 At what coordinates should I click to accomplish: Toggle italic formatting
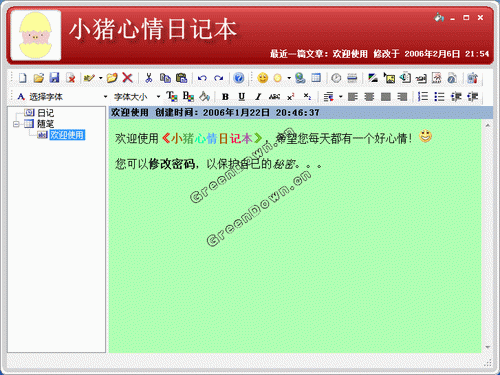point(258,97)
